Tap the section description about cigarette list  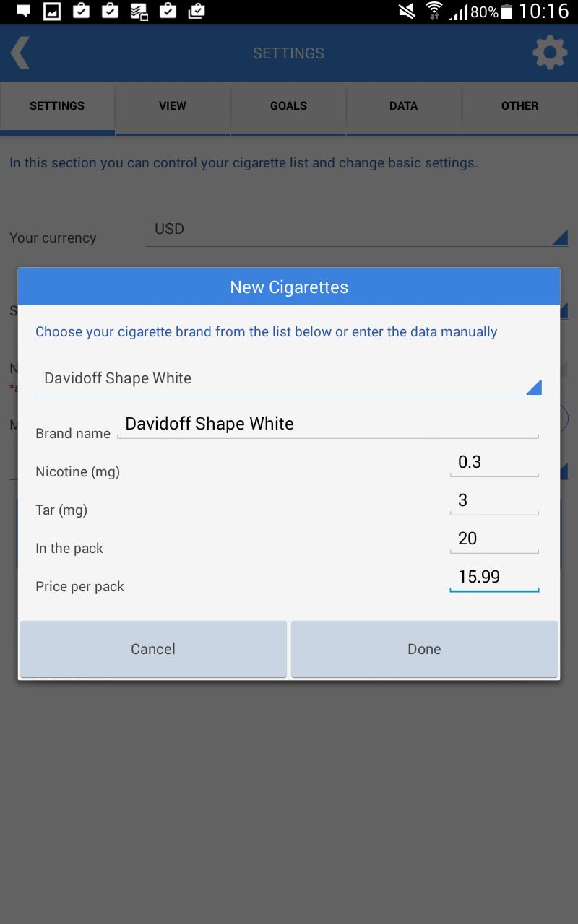[x=243, y=163]
